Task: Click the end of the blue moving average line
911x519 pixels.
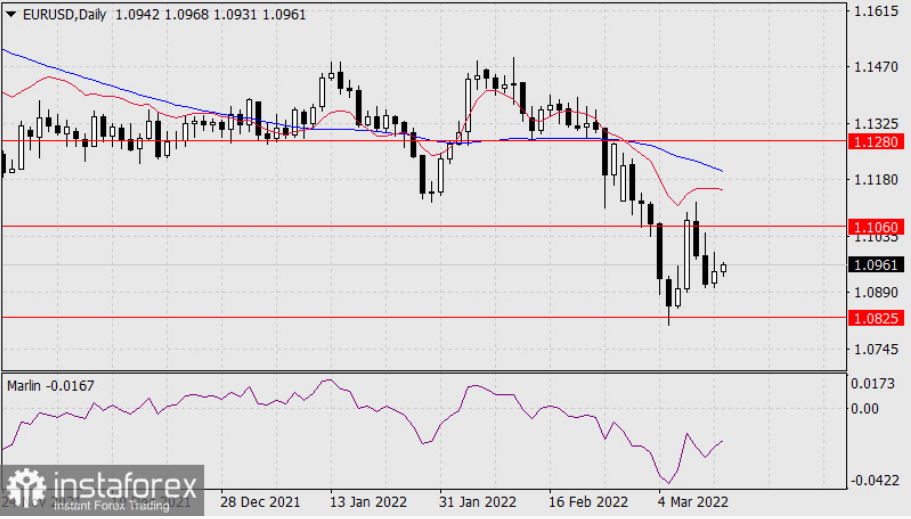Action: click(x=722, y=171)
